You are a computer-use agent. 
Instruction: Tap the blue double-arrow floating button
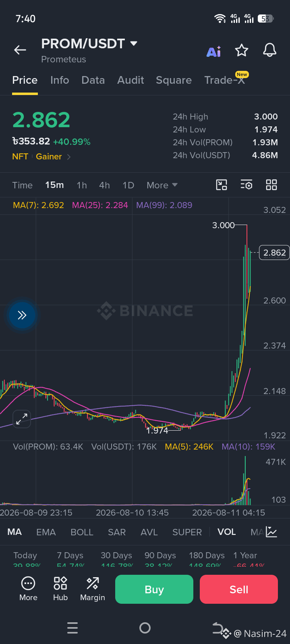(x=22, y=315)
